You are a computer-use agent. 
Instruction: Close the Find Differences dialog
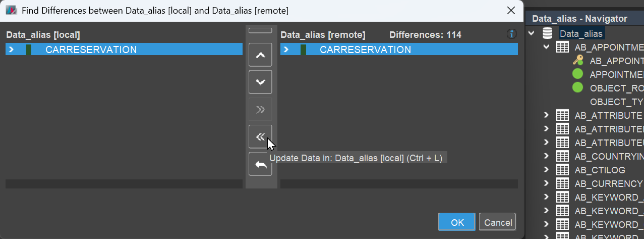[x=511, y=10]
